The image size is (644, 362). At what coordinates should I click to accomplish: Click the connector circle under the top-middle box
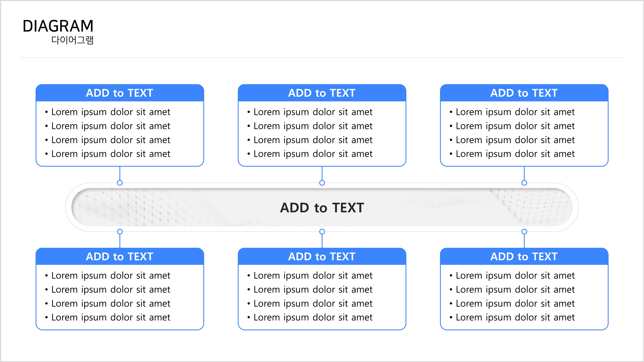point(322,183)
